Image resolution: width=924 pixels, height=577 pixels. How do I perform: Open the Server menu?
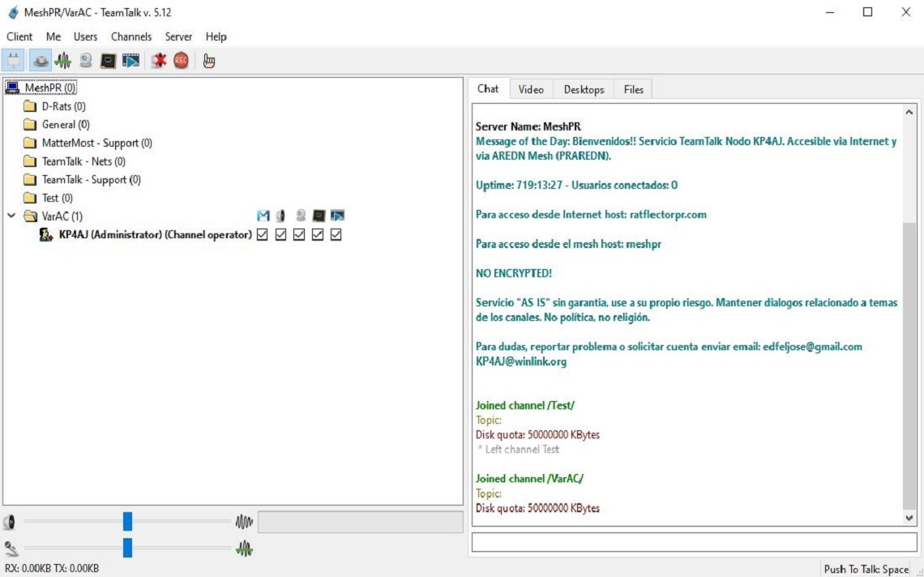click(178, 36)
